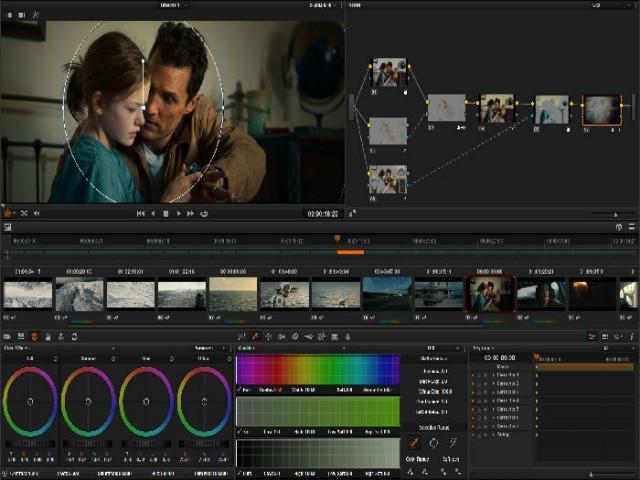Reset the Gain color wheel
Viewport: 640px width, 480px height.
[171, 359]
